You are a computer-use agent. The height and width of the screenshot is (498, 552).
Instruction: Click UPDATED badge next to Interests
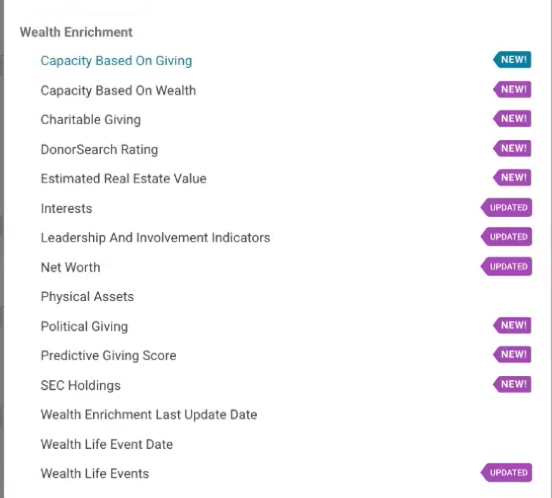click(506, 207)
